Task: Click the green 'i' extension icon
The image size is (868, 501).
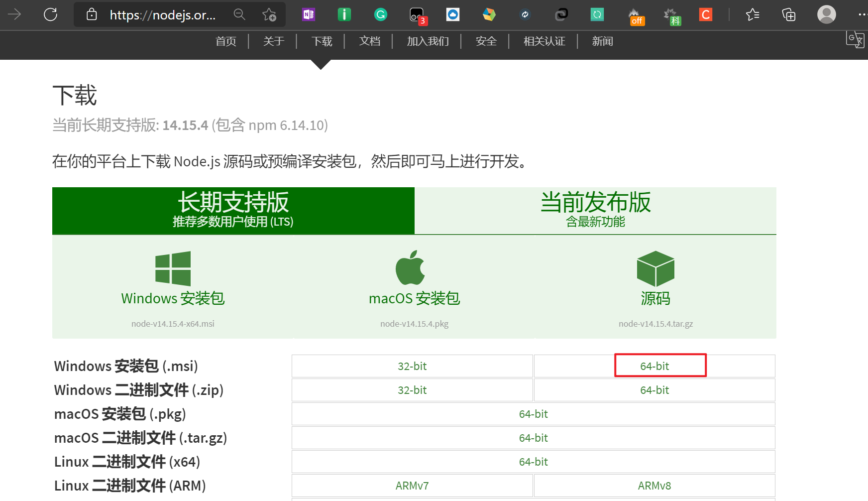Action: pos(344,14)
